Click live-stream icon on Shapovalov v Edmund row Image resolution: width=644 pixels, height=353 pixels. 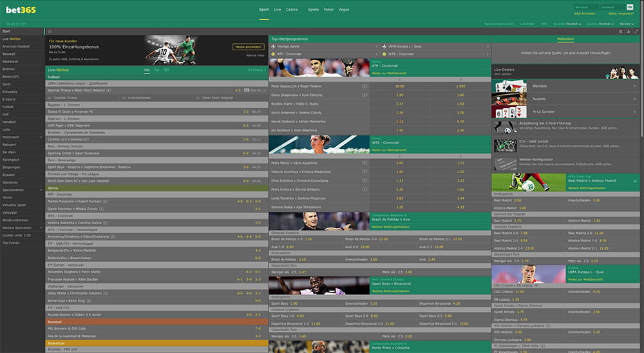pos(365,95)
